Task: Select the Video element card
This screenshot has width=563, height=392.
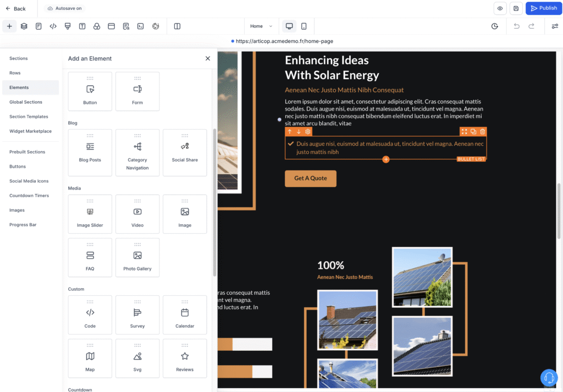Action: [137, 214]
